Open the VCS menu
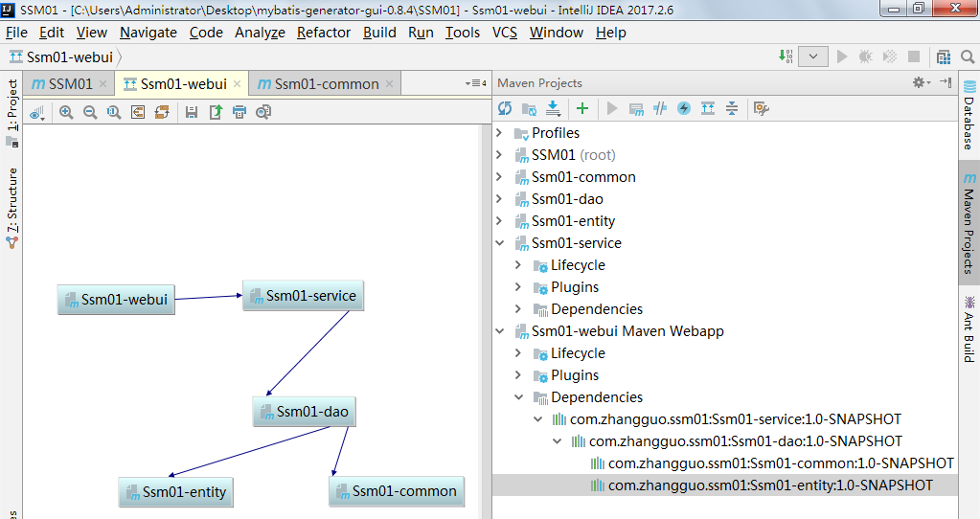980x519 pixels. point(505,33)
